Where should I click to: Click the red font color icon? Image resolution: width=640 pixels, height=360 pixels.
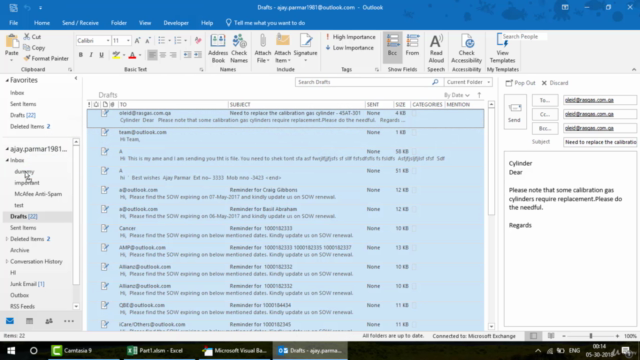[x=132, y=55]
